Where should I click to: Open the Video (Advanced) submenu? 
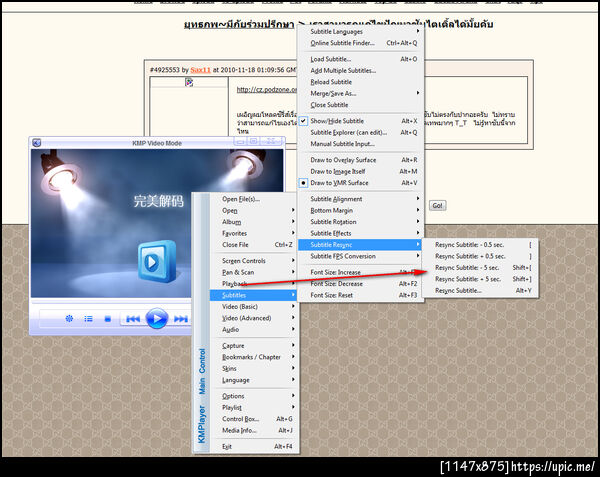pos(253,318)
